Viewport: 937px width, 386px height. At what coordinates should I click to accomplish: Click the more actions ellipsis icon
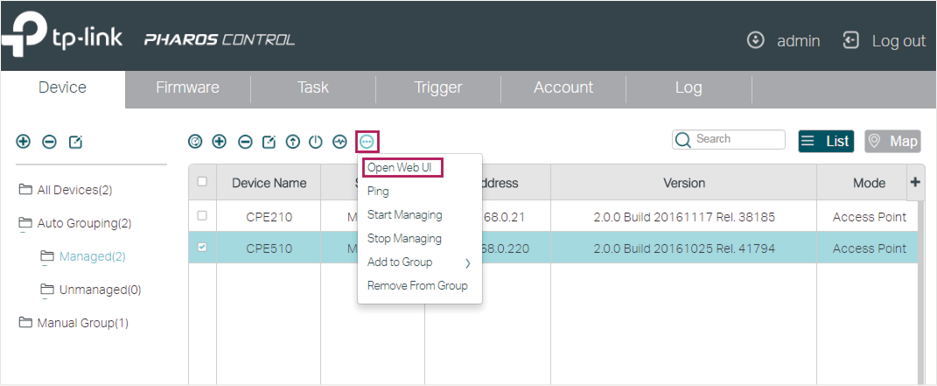[366, 142]
